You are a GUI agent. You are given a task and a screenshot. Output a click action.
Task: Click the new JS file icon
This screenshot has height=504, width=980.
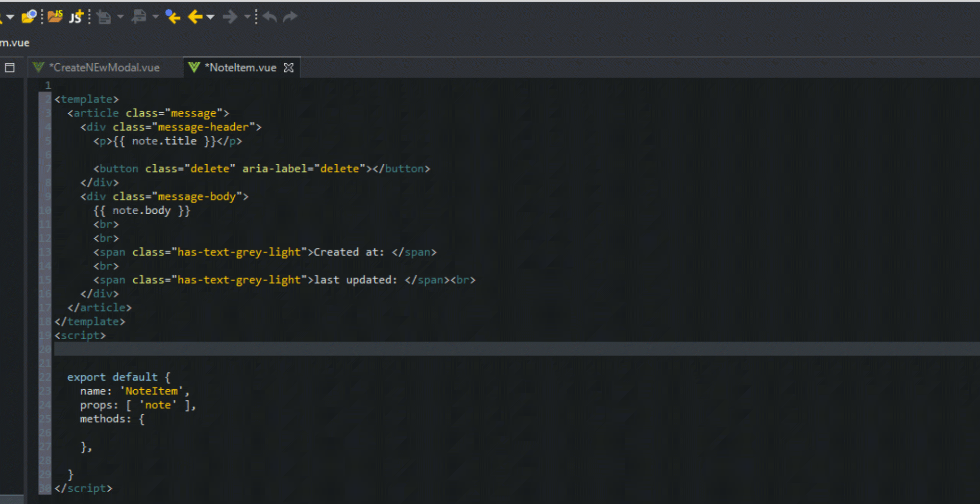click(76, 17)
